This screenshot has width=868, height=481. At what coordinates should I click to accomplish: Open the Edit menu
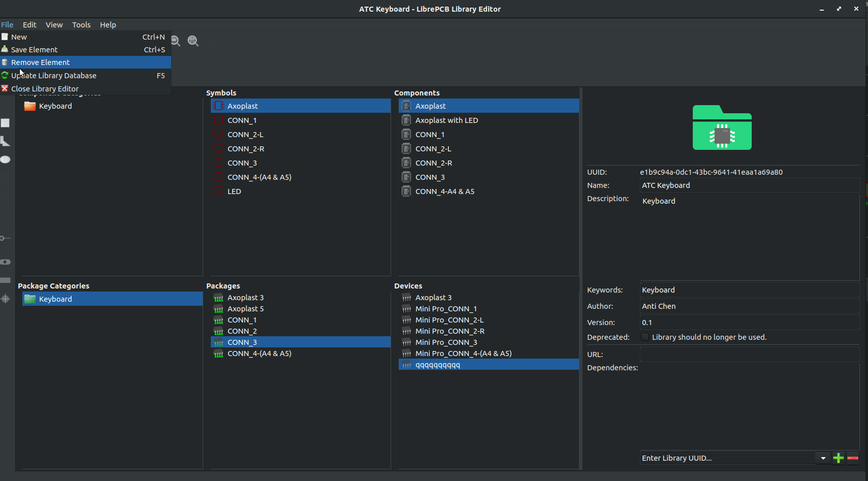[29, 24]
